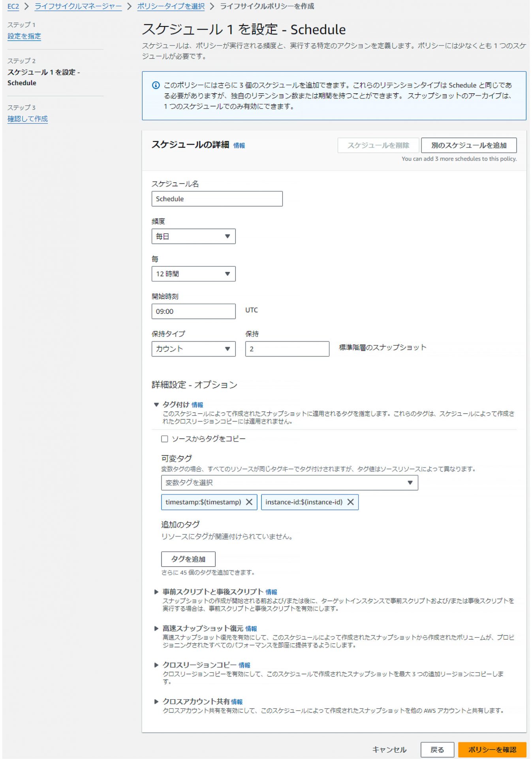Go to step 1 設定を指定
Viewport: 532px width, 759px height.
pyautogui.click(x=24, y=36)
